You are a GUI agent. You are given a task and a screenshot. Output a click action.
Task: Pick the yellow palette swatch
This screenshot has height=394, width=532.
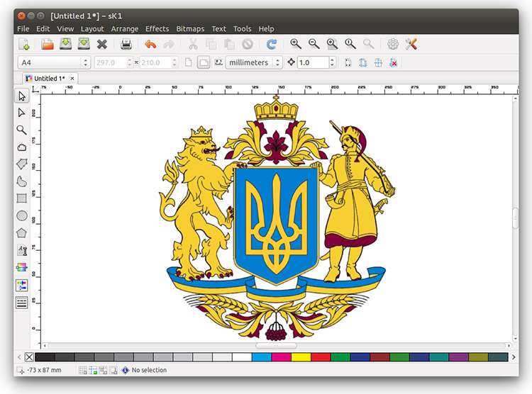[301, 357]
